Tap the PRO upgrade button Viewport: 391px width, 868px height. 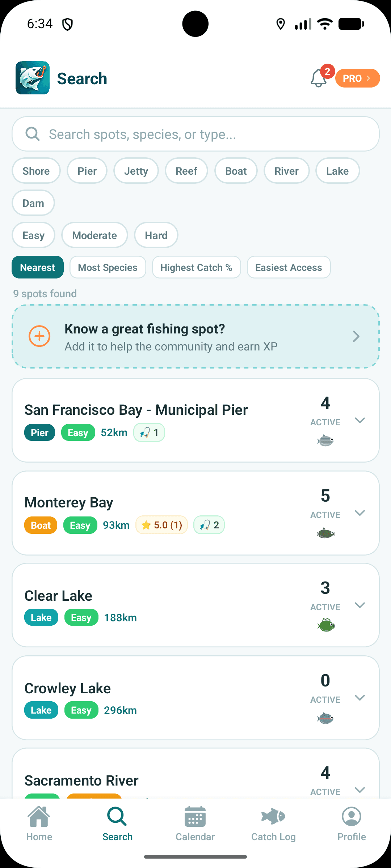point(357,78)
